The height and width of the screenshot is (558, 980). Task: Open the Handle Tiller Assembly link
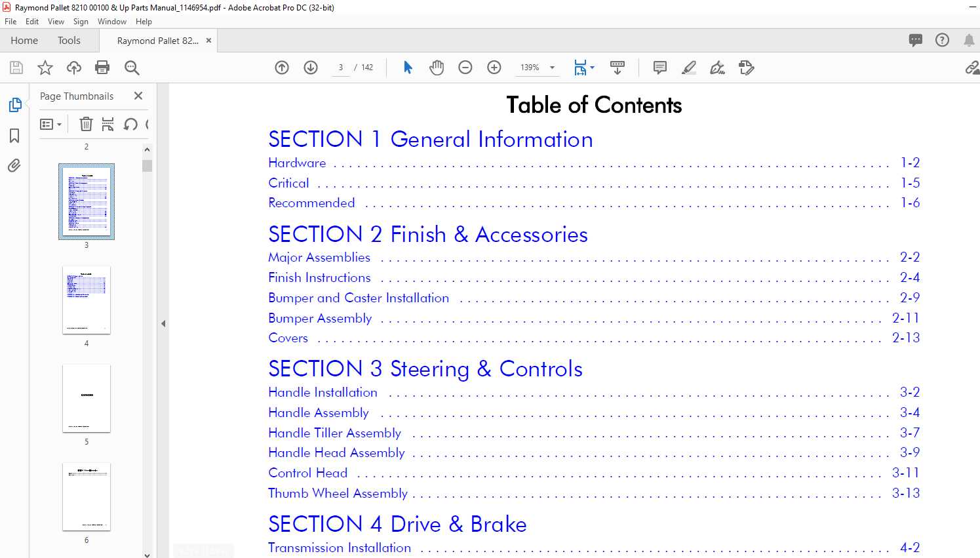334,433
